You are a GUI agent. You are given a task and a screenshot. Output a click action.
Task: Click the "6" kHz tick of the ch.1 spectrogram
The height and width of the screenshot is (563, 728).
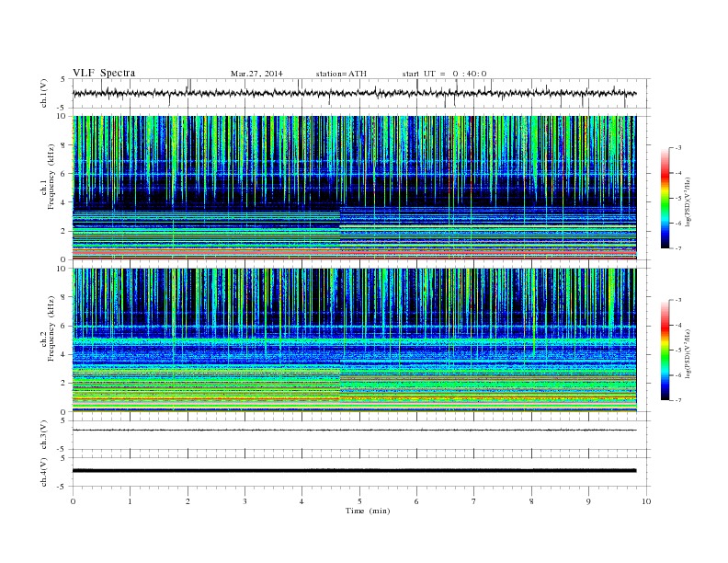coord(63,174)
